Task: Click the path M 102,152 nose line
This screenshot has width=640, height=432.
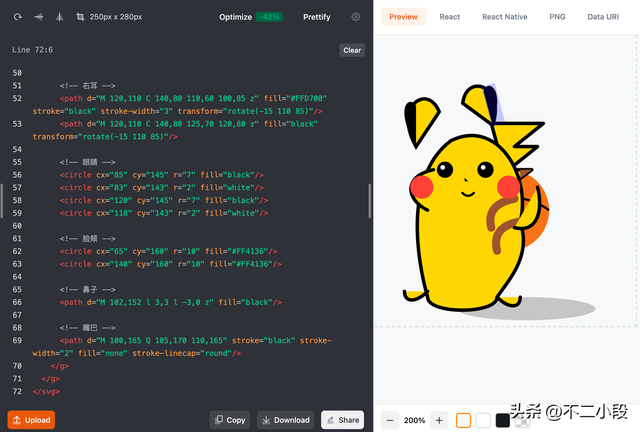Action: point(171,302)
